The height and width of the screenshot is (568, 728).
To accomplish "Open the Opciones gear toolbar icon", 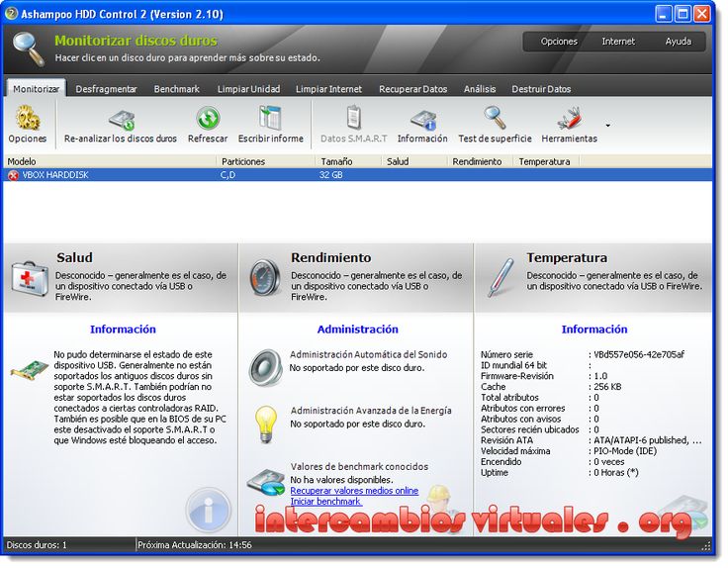I will point(27,121).
